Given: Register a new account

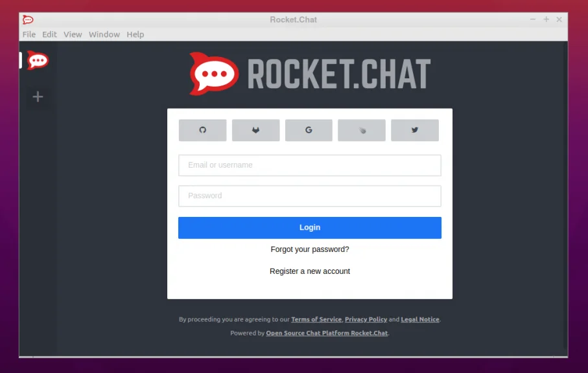Looking at the screenshot, I should pyautogui.click(x=309, y=271).
